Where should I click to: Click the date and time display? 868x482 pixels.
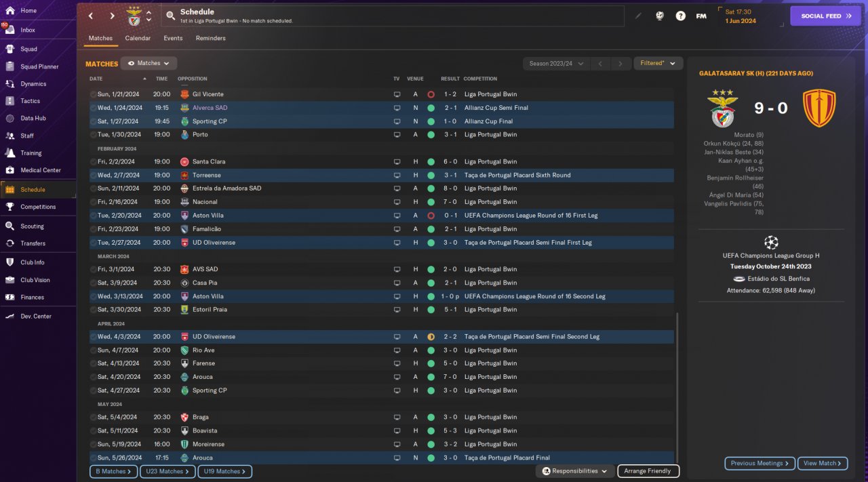point(740,16)
